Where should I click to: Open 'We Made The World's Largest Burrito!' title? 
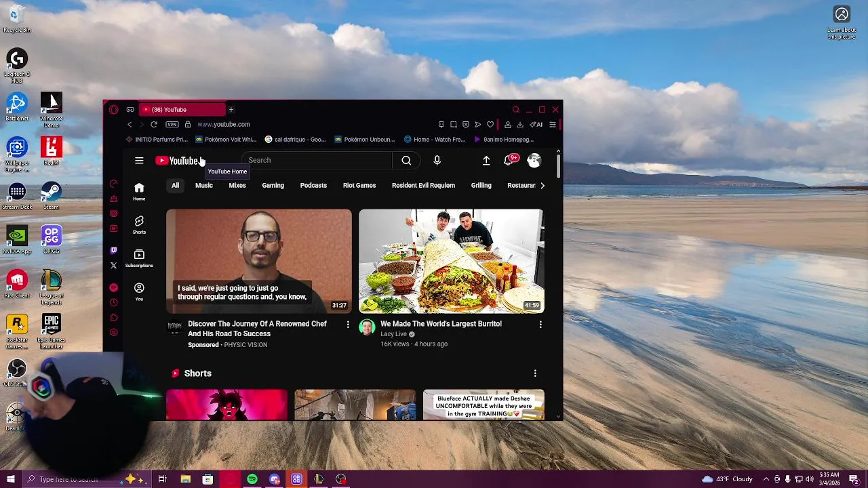pos(441,324)
